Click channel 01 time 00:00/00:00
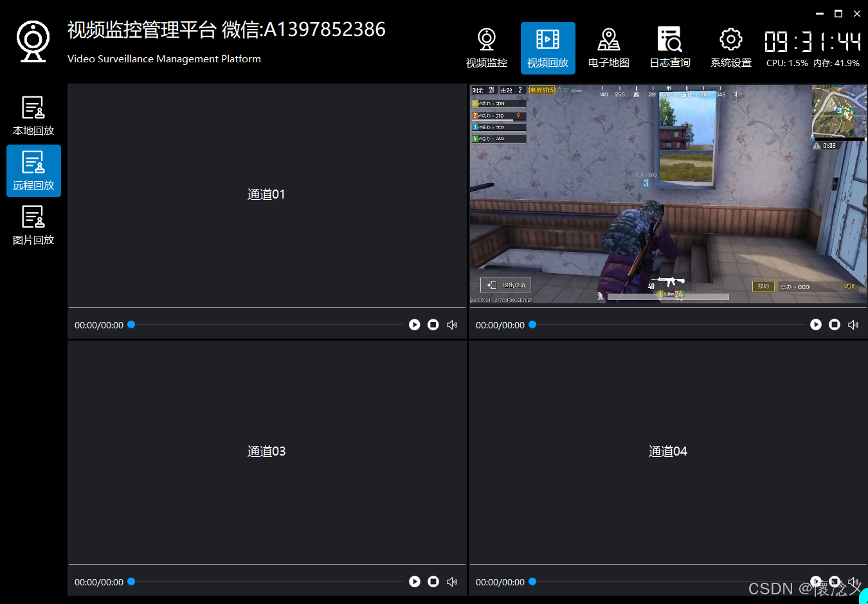 click(x=99, y=325)
